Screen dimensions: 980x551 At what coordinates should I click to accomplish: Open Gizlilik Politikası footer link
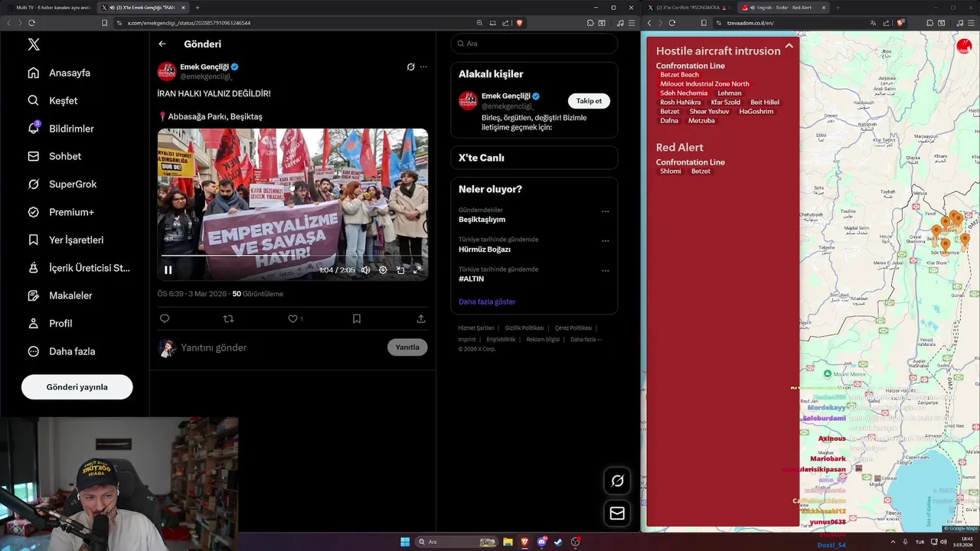pyautogui.click(x=524, y=328)
